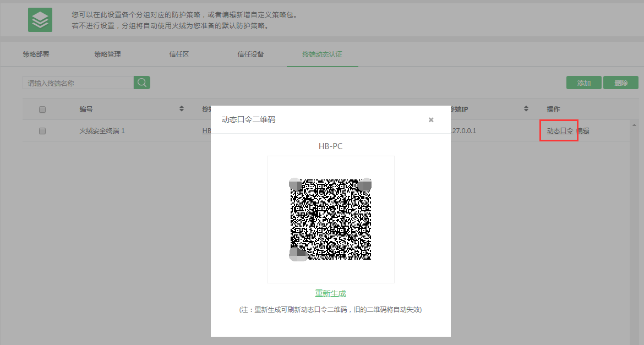Click the magnifier search button
644x345 pixels.
click(x=141, y=83)
